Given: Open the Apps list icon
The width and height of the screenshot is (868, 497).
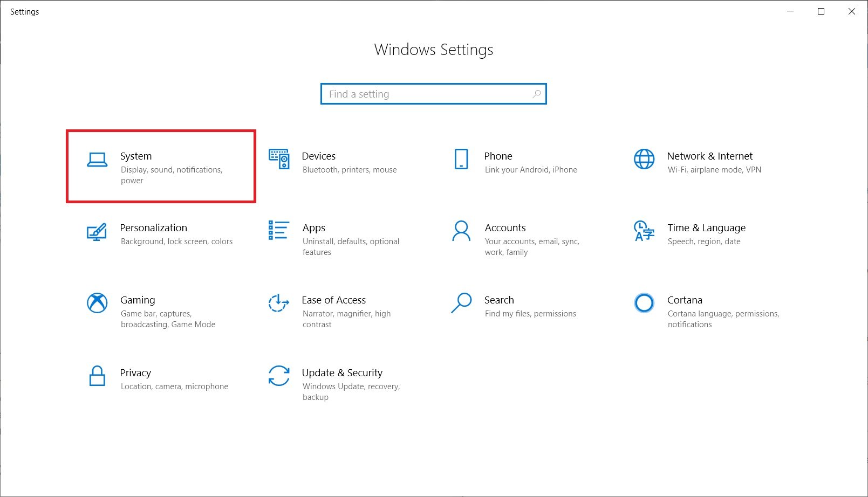Looking at the screenshot, I should (279, 230).
